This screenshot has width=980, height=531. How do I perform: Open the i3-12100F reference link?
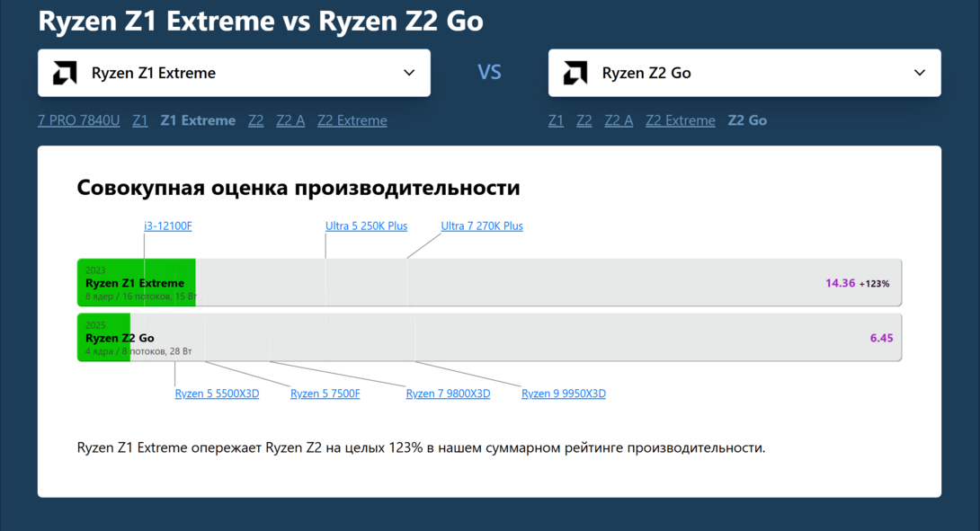168,226
